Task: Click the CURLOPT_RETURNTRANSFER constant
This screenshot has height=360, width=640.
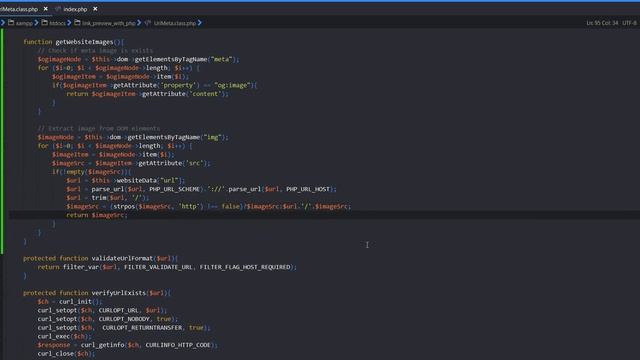Action: (142, 328)
